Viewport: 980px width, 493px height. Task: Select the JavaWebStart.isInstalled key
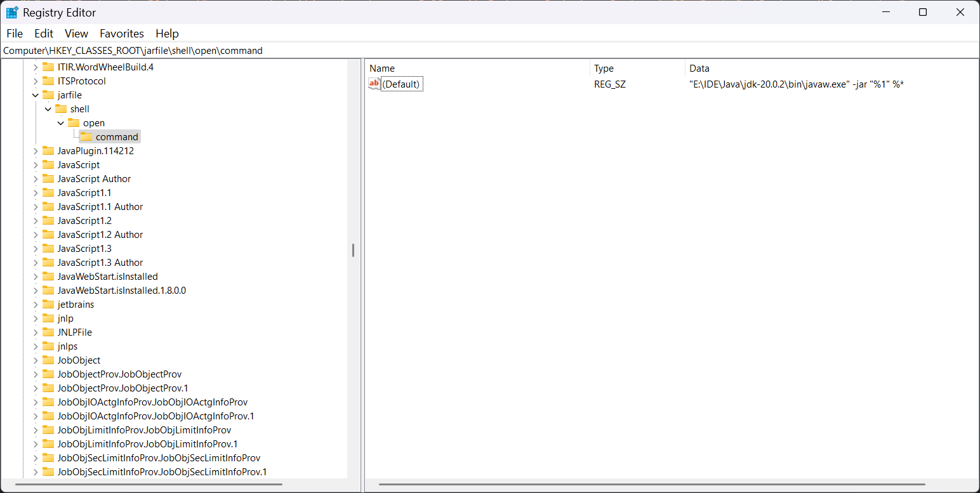(107, 277)
